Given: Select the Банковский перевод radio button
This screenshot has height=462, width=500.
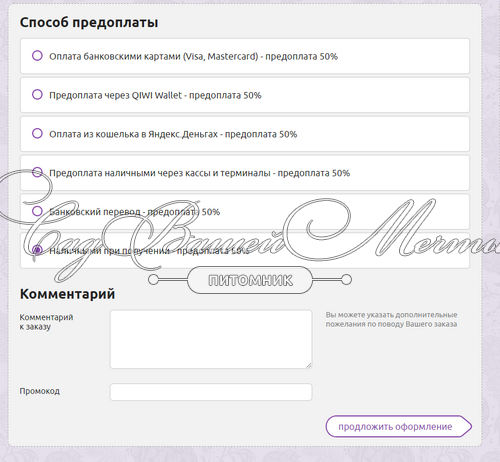Looking at the screenshot, I should tap(37, 211).
